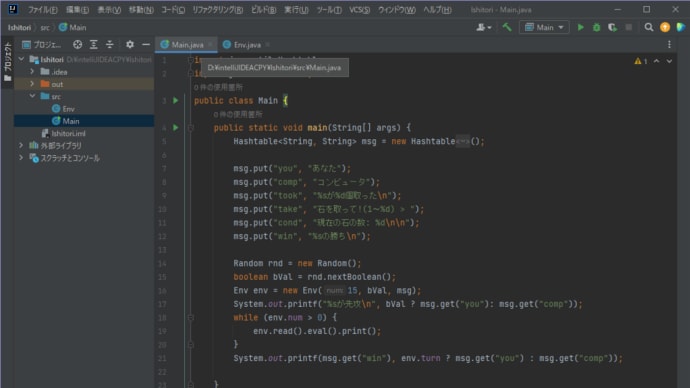The image size is (690, 388).
Task: Toggle code fold at the while loop
Action: point(191,317)
